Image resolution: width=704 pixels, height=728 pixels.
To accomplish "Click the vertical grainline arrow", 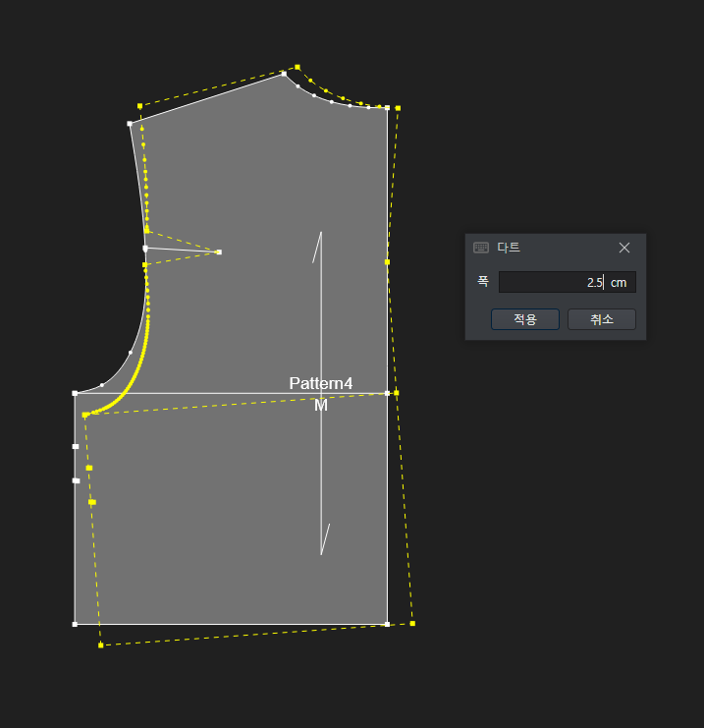I will 321,393.
